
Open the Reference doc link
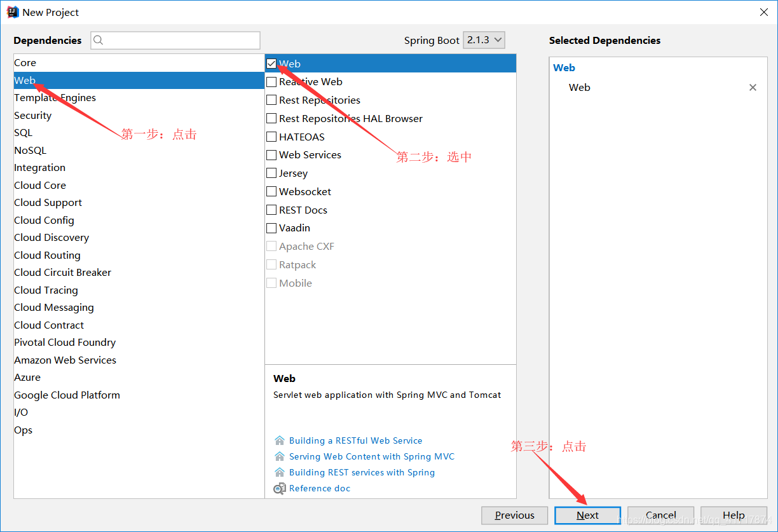[320, 488]
